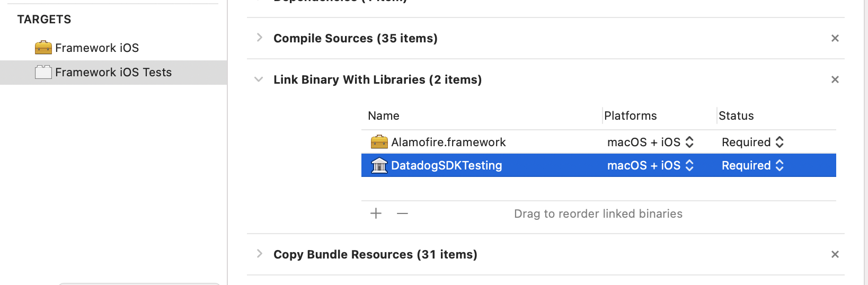This screenshot has height=285, width=868.
Task: Delete the Copy Bundle Resources phase
Action: (x=835, y=254)
